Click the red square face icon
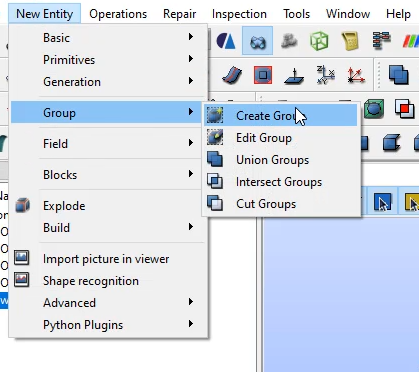 tap(263, 75)
